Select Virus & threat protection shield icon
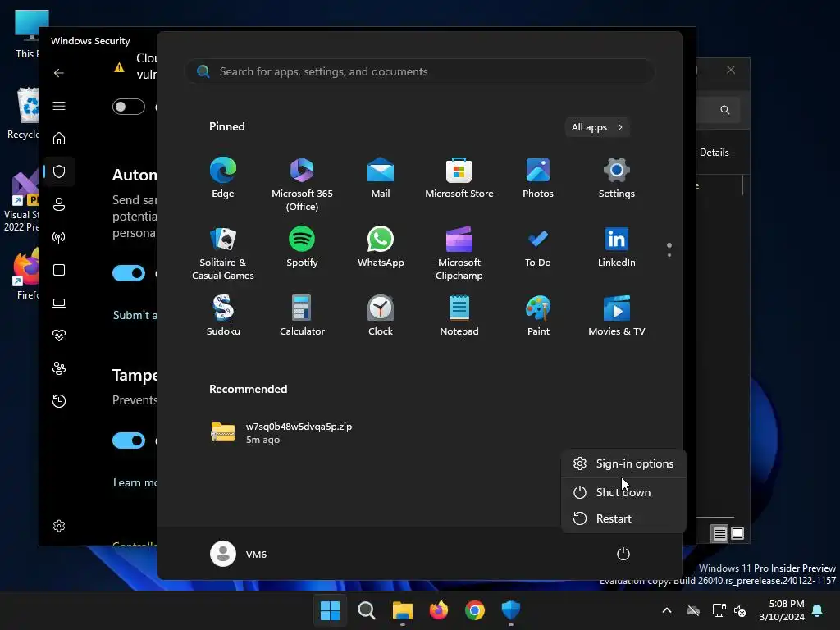The height and width of the screenshot is (630, 840). [x=59, y=171]
